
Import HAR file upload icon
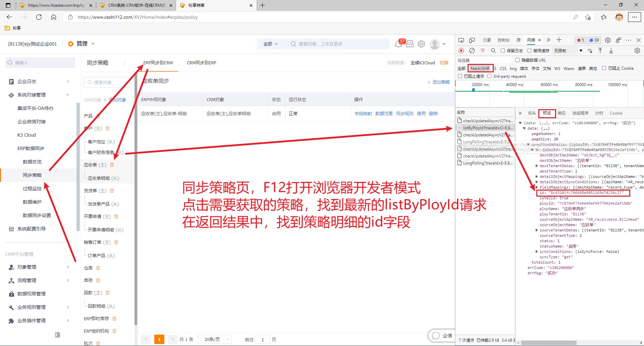pos(600,51)
